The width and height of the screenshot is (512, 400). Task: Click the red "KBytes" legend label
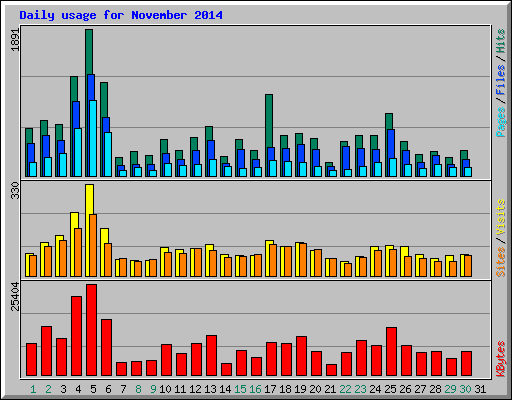pos(501,359)
